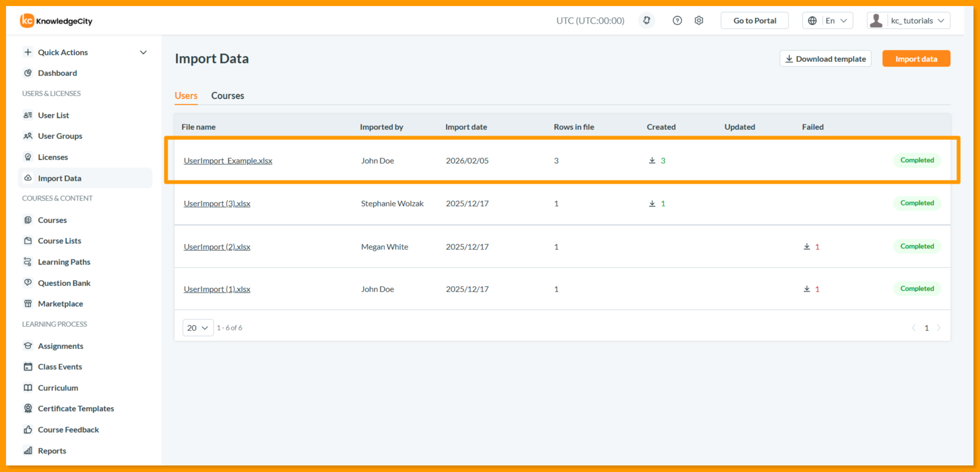This screenshot has height=472, width=980.
Task: Click the Go to Portal button
Action: pyautogui.click(x=754, y=21)
